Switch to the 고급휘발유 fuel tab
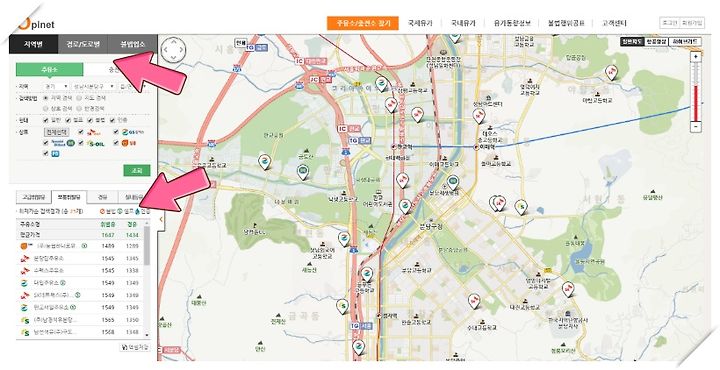The height and width of the screenshot is (370, 720). point(34,197)
